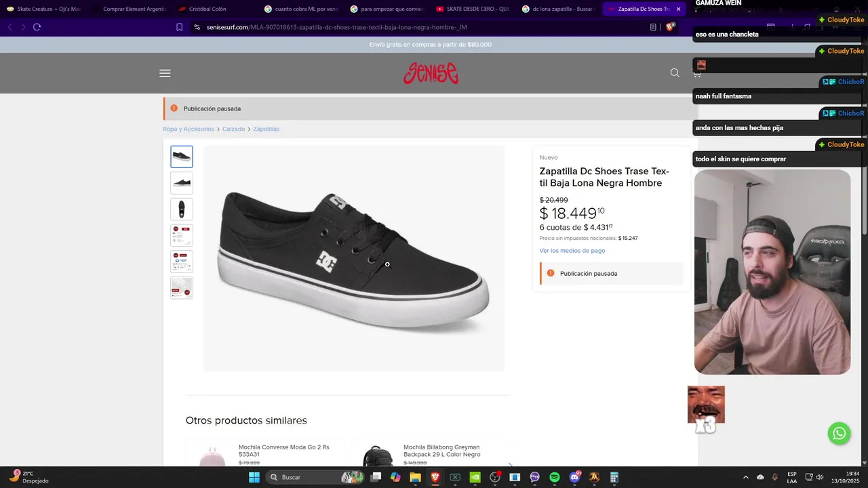Open Copilot icon in taskbar
Image resolution: width=868 pixels, height=488 pixels.
point(395,477)
